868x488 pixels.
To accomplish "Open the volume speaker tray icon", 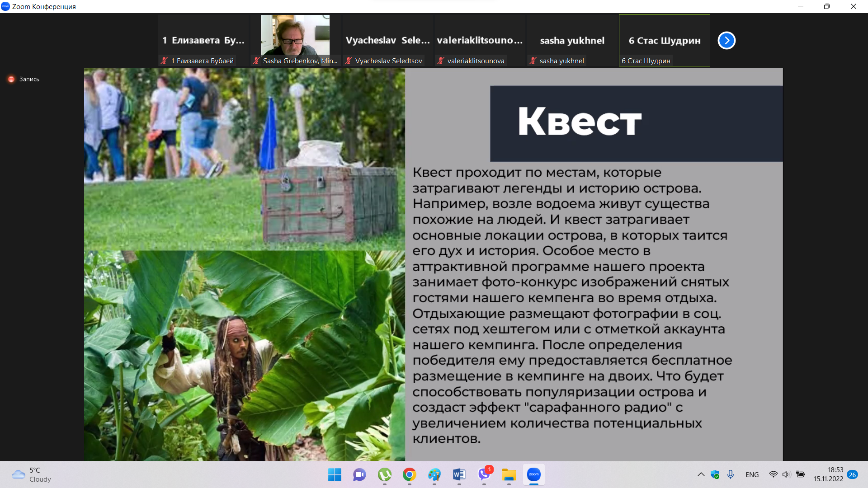I will (787, 474).
